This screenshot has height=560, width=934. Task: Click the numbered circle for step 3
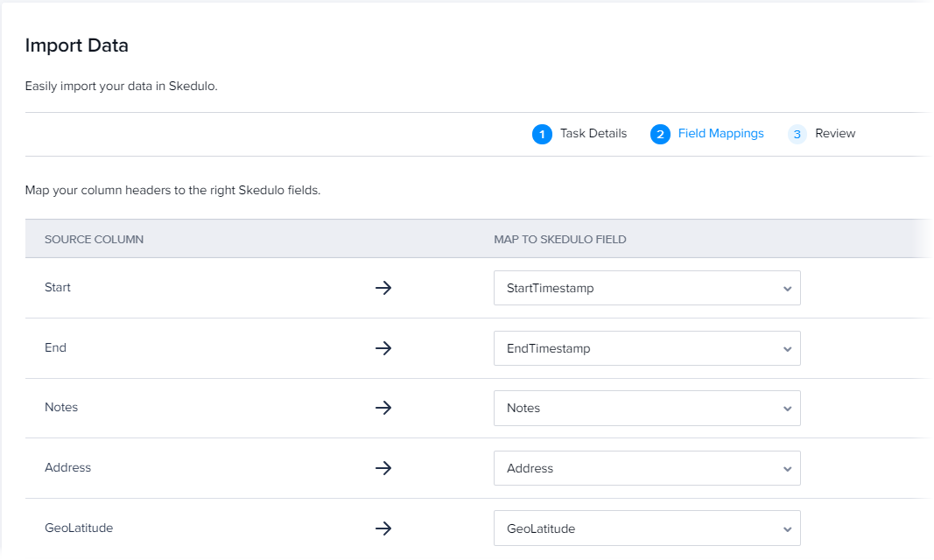click(797, 134)
